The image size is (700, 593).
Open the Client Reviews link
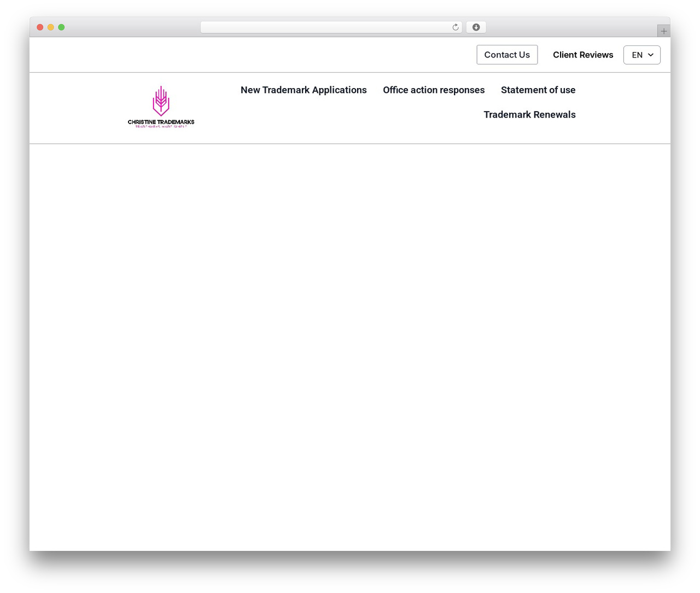pyautogui.click(x=583, y=55)
